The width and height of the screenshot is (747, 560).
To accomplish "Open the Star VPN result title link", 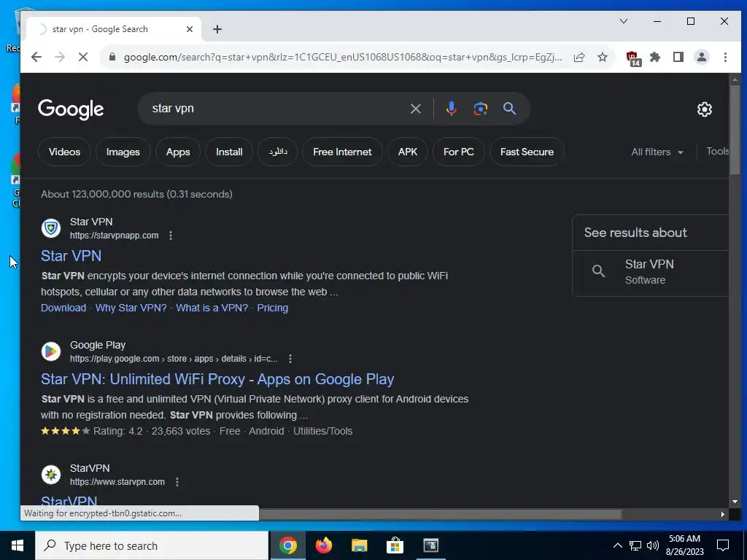I will tap(71, 256).
